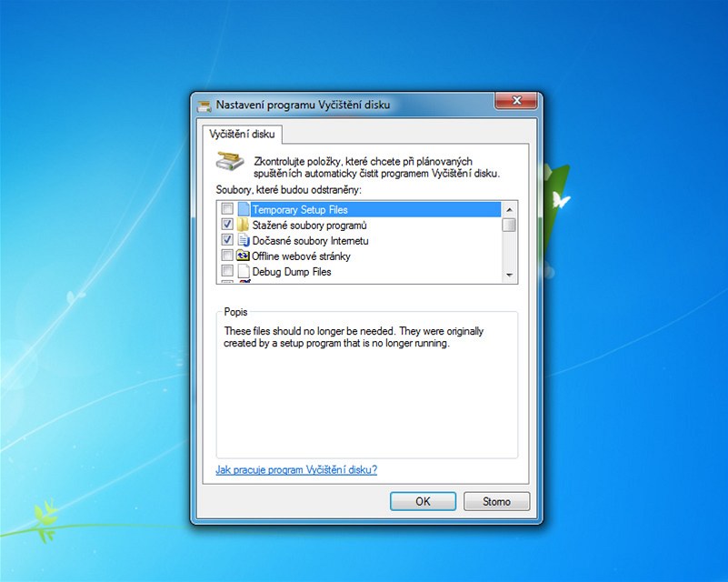The height and width of the screenshot is (582, 728).
Task: Click the Dočasné soubory Internetu page icon
Action: click(243, 241)
